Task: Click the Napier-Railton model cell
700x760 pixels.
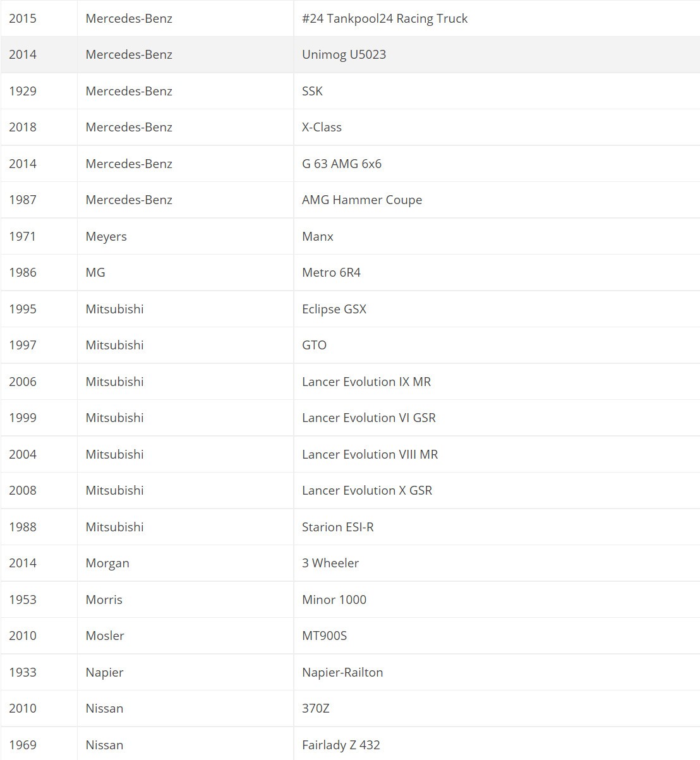Action: [x=342, y=672]
